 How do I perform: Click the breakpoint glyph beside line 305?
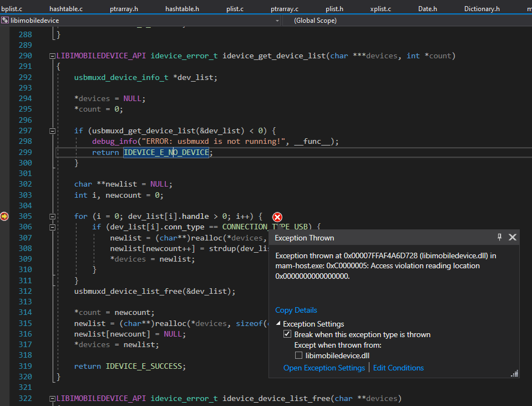(4, 216)
